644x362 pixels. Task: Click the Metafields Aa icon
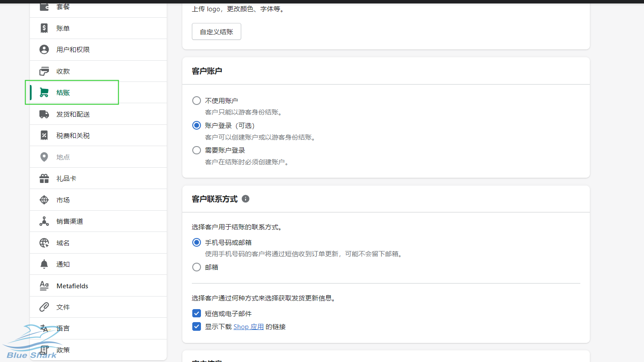click(x=44, y=286)
